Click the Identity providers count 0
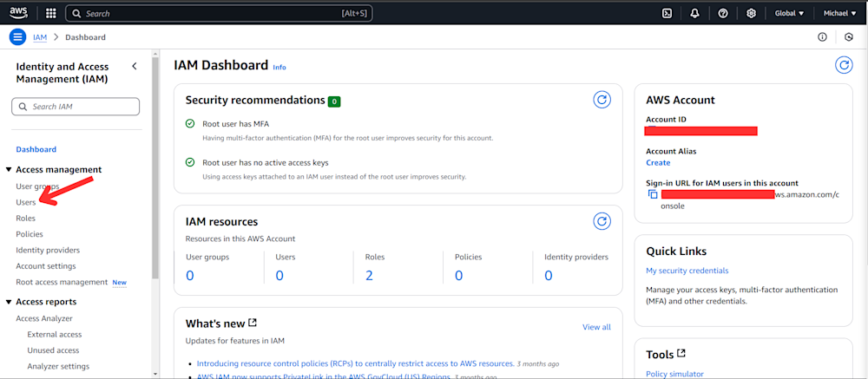 (x=549, y=275)
